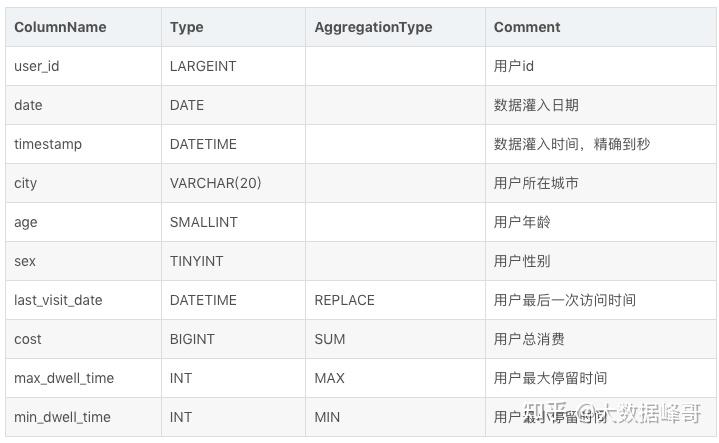
Task: Click the AggregationType column header
Action: coord(373,27)
